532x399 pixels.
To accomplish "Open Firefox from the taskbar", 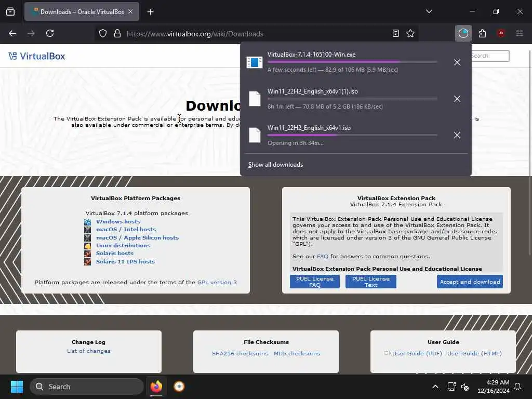I will (156, 387).
